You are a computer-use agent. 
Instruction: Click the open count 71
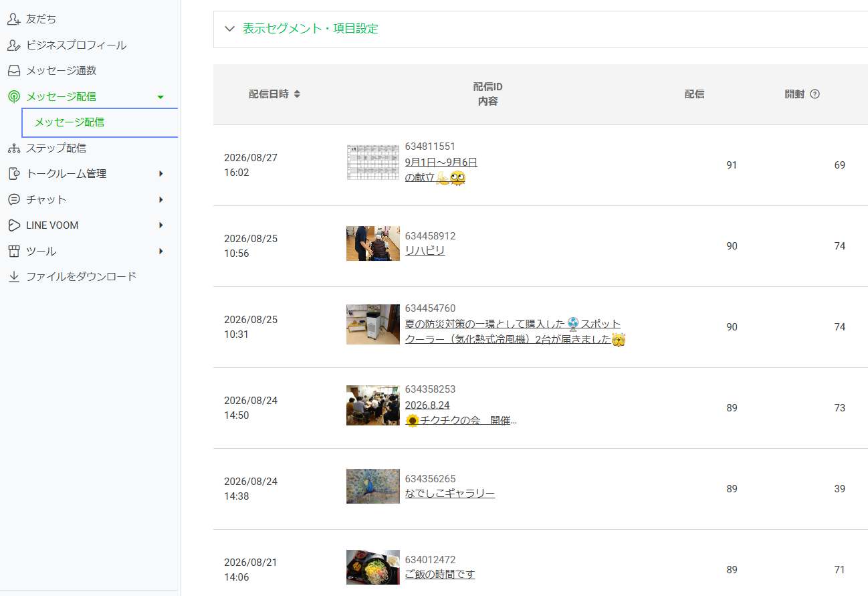click(x=840, y=570)
